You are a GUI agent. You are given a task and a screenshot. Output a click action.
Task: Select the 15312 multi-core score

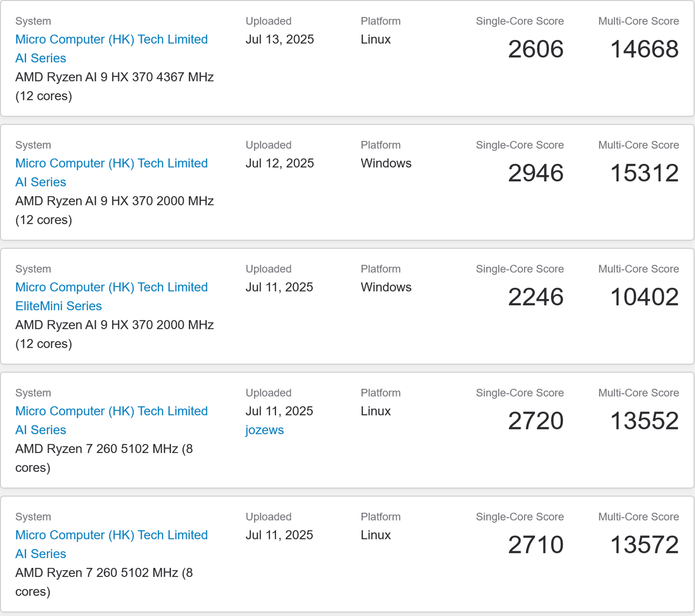pyautogui.click(x=644, y=173)
